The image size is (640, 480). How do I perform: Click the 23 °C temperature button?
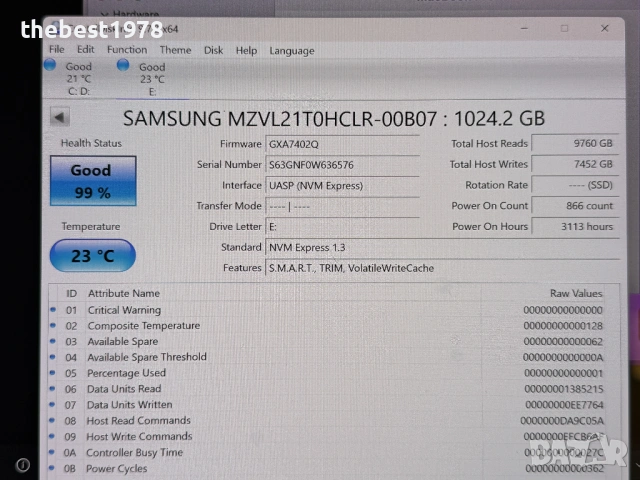pyautogui.click(x=93, y=256)
